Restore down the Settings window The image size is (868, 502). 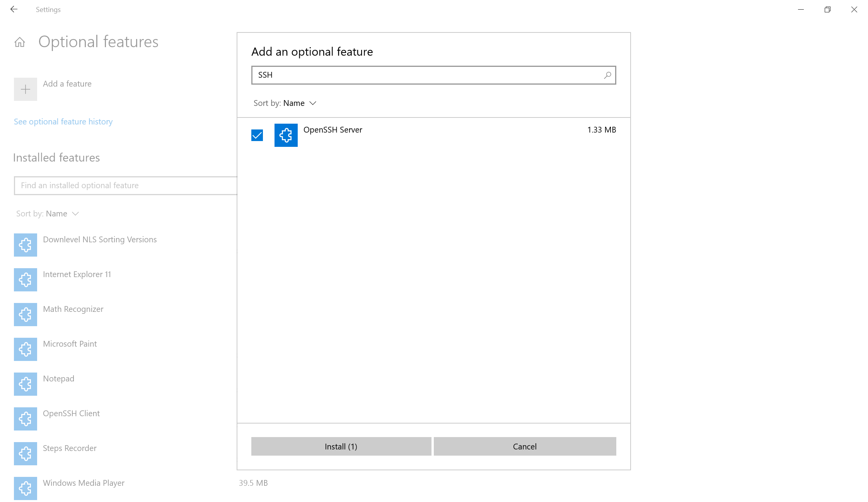click(827, 9)
